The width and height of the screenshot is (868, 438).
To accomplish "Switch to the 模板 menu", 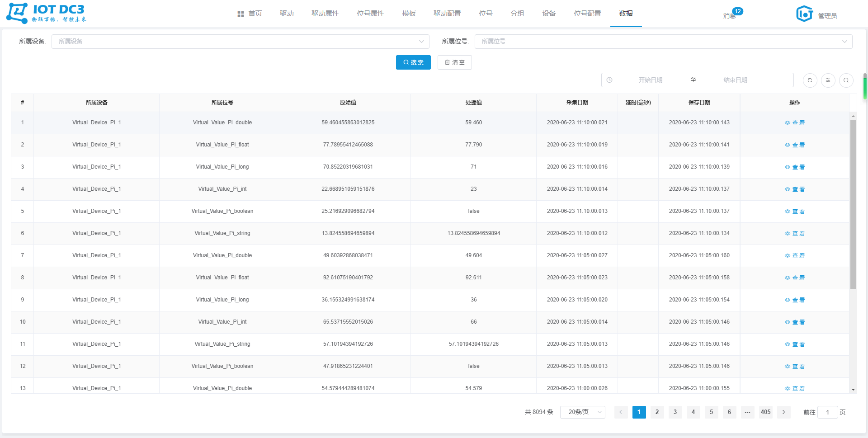I will pyautogui.click(x=409, y=14).
